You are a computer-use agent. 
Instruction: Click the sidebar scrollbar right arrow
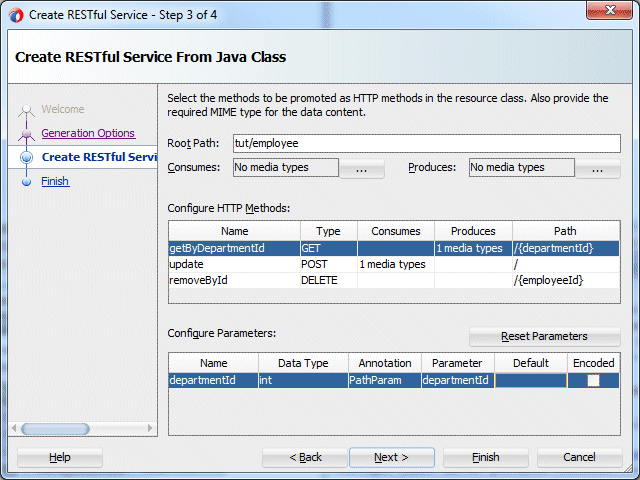click(x=150, y=428)
